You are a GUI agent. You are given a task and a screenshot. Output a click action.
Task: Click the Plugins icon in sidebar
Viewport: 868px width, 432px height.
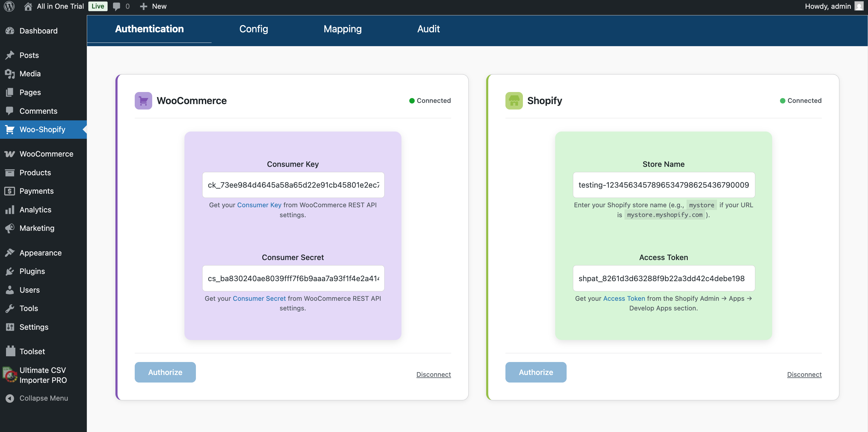coord(10,271)
